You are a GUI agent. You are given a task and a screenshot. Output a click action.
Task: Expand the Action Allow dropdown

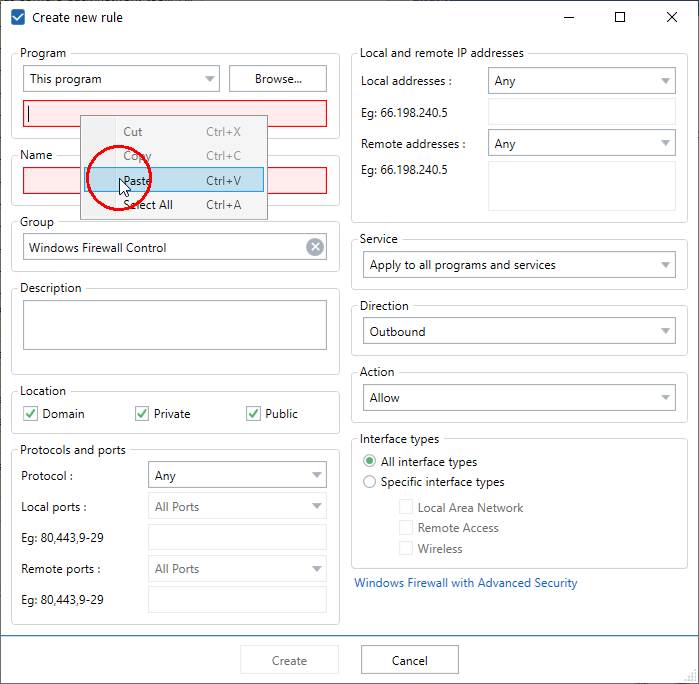[517, 398]
